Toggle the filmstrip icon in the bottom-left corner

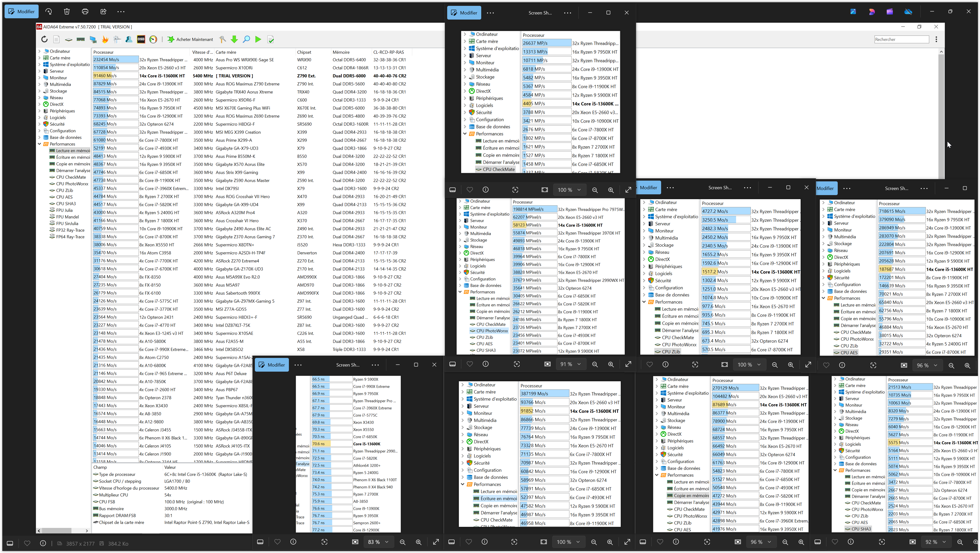pyautogui.click(x=10, y=543)
